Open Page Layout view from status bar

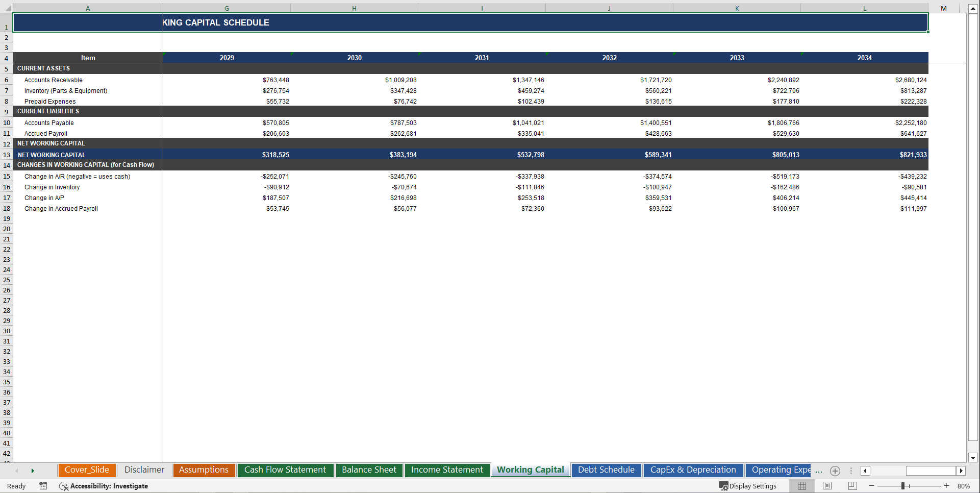pyautogui.click(x=827, y=486)
